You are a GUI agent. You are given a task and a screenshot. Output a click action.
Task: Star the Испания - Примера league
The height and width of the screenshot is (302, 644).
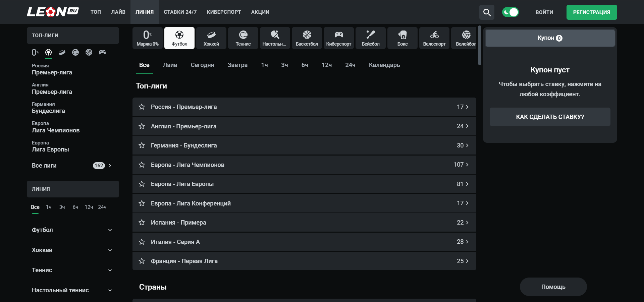pyautogui.click(x=142, y=223)
